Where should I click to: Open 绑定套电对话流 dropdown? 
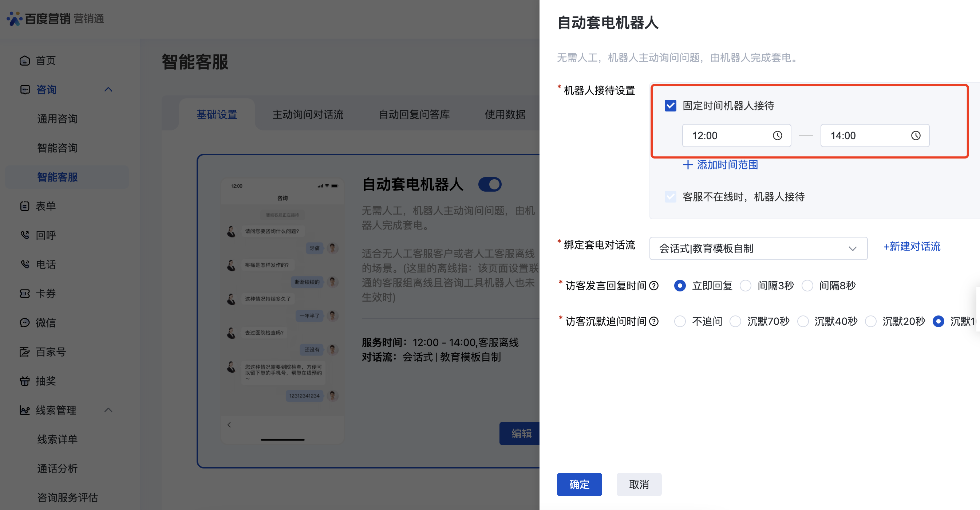pyautogui.click(x=758, y=248)
